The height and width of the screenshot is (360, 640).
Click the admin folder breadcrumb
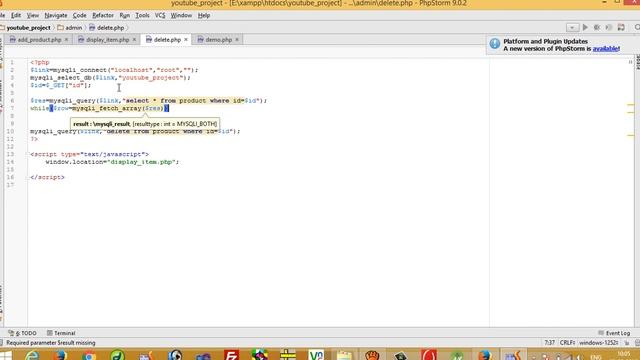(70, 28)
